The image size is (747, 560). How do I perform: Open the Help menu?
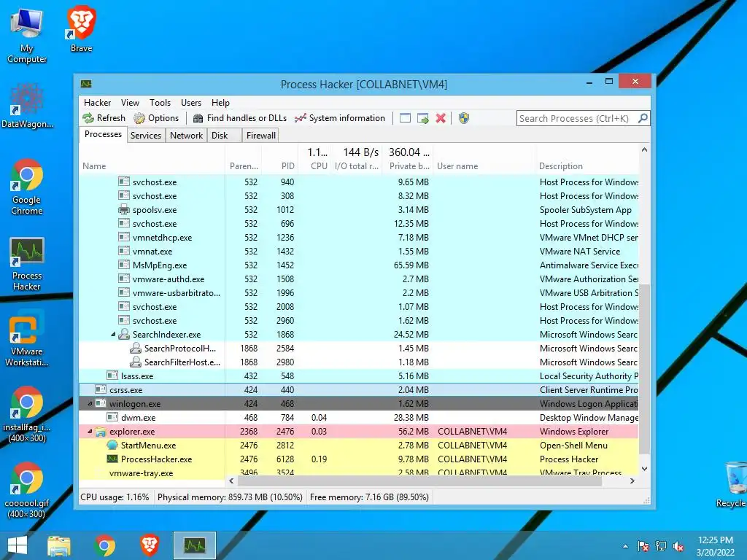[220, 103]
